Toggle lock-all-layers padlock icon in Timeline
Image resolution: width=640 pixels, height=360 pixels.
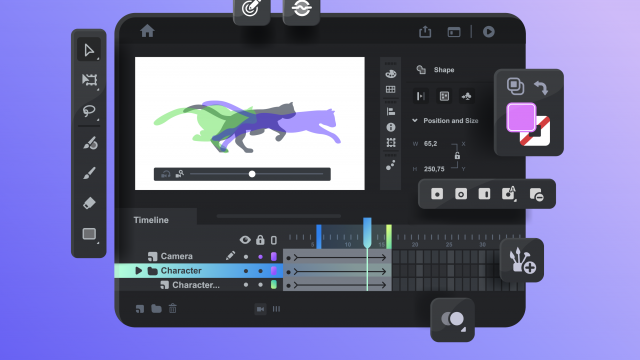tap(260, 240)
